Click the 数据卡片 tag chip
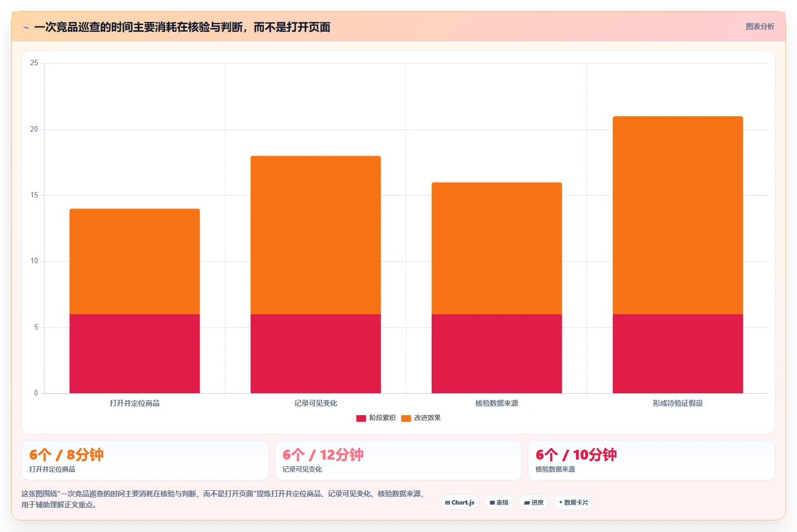This screenshot has width=797, height=532. tap(574, 502)
